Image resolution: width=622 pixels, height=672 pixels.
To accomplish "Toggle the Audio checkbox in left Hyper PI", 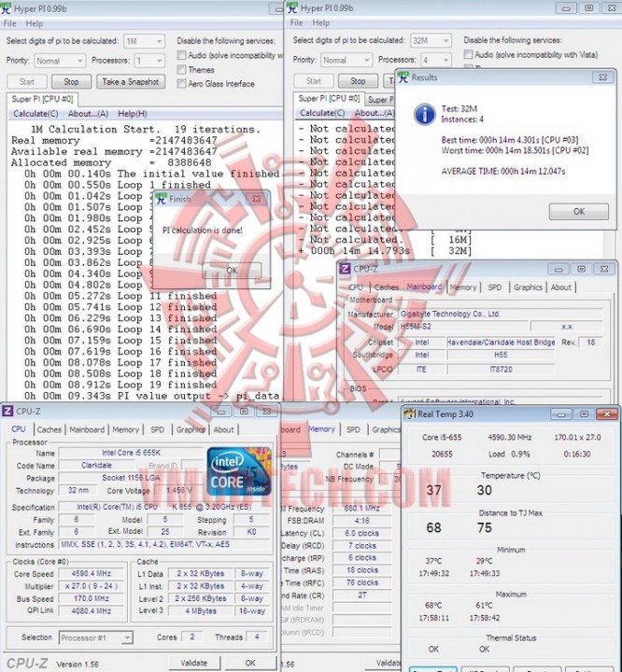I will click(182, 55).
